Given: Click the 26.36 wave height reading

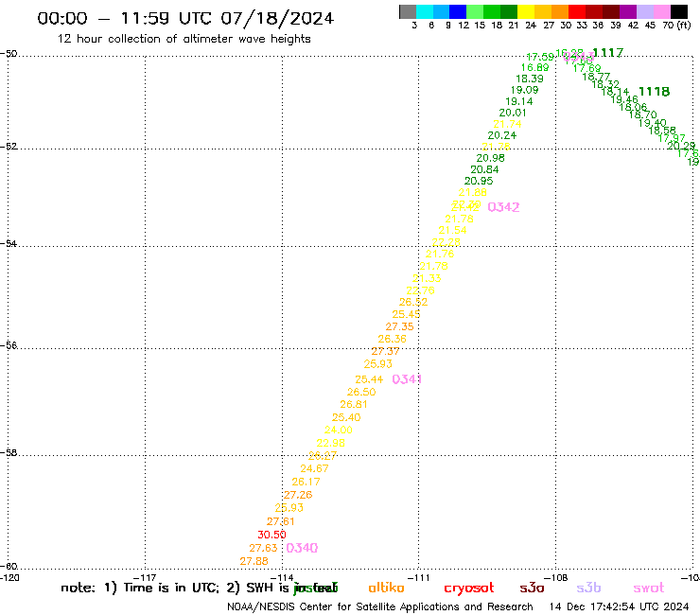Looking at the screenshot, I should click(x=393, y=339).
